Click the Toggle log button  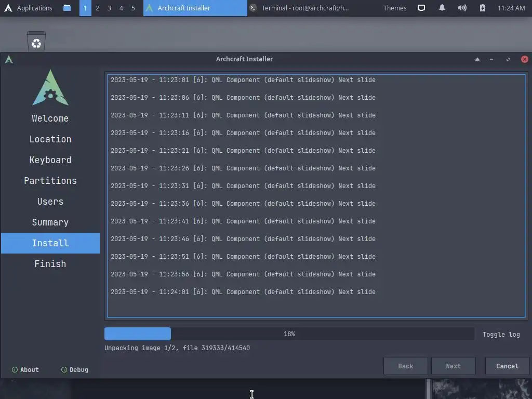click(501, 334)
